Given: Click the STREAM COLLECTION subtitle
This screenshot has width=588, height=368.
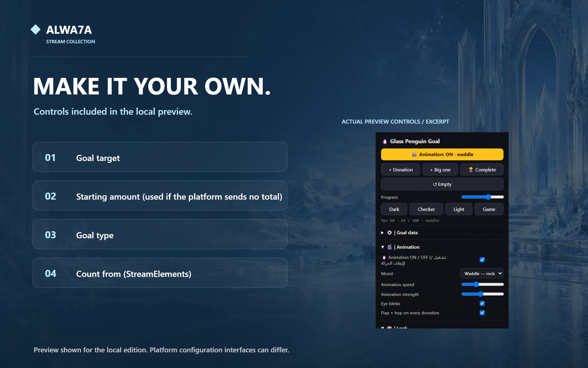Looking at the screenshot, I should (70, 41).
